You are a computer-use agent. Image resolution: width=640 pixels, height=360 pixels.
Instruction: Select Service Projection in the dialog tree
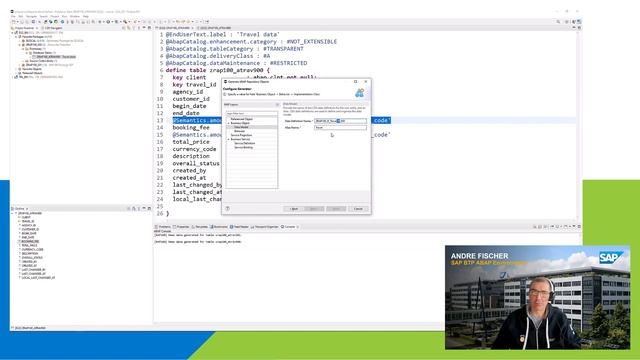point(241,135)
